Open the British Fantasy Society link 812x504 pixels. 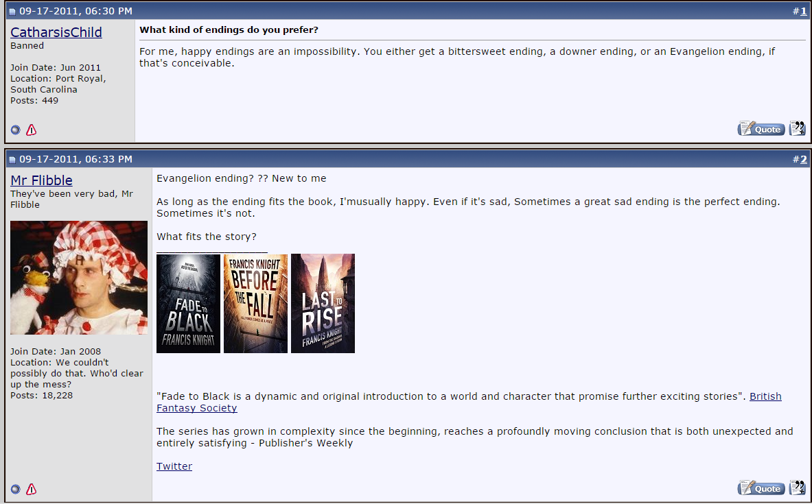coord(765,396)
